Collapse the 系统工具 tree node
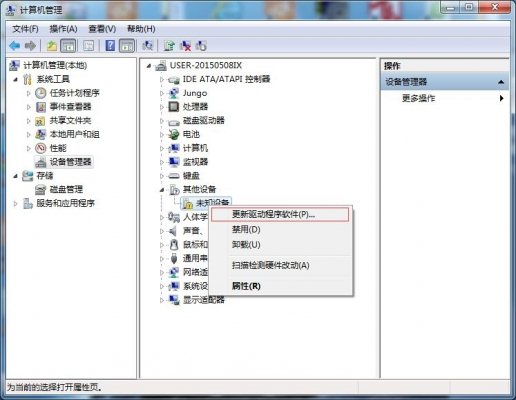 pyautogui.click(x=15, y=79)
